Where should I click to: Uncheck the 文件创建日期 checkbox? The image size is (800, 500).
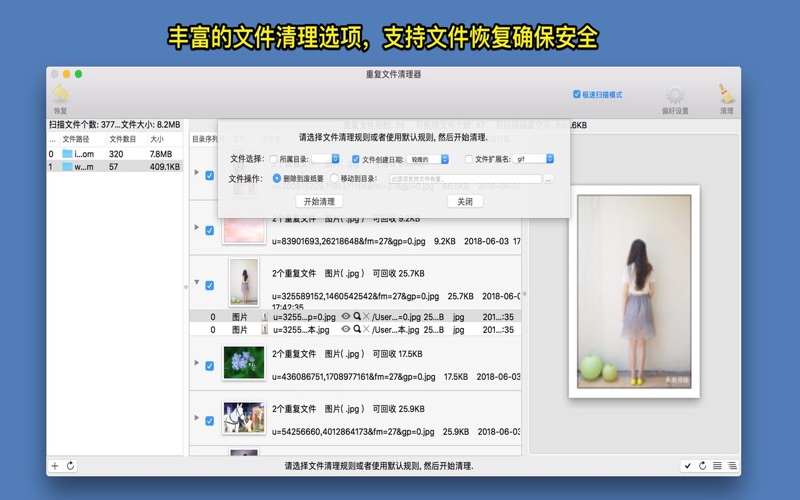click(x=356, y=159)
